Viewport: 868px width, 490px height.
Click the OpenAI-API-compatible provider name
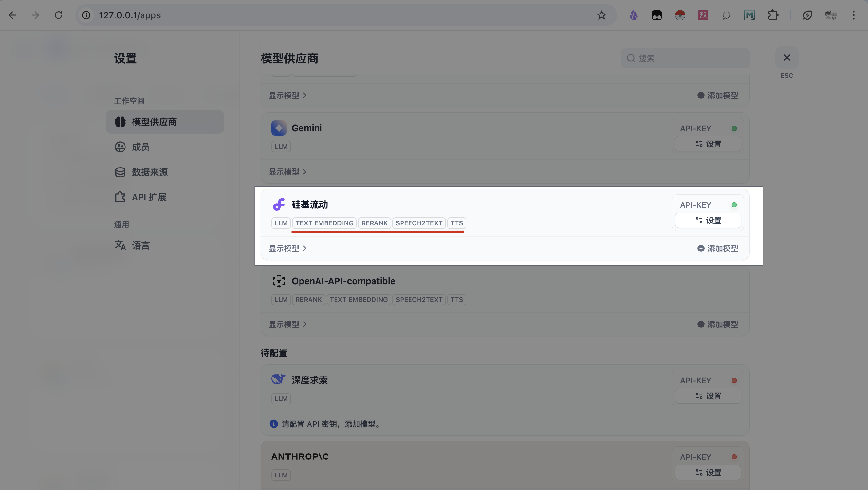point(343,281)
